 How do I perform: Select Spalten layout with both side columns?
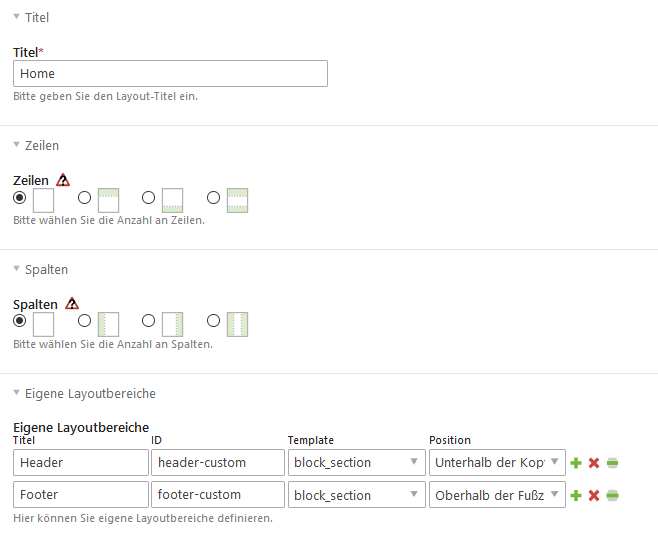pos(214,321)
